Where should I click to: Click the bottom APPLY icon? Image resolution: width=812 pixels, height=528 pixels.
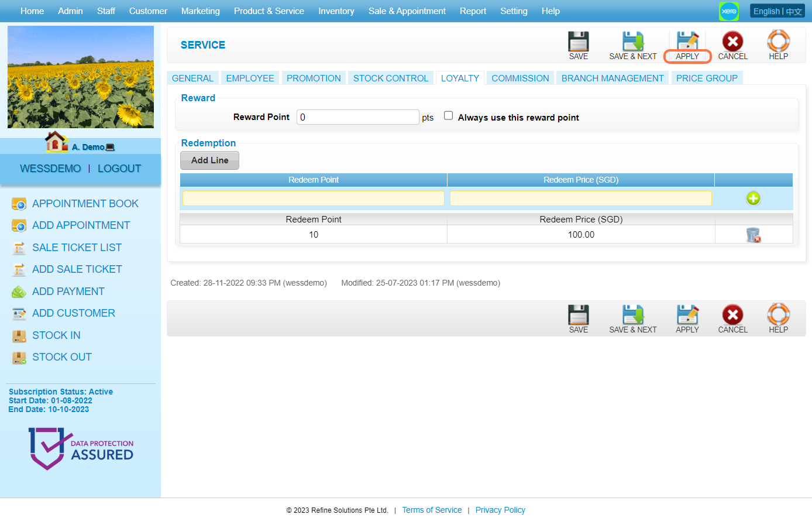coord(687,315)
